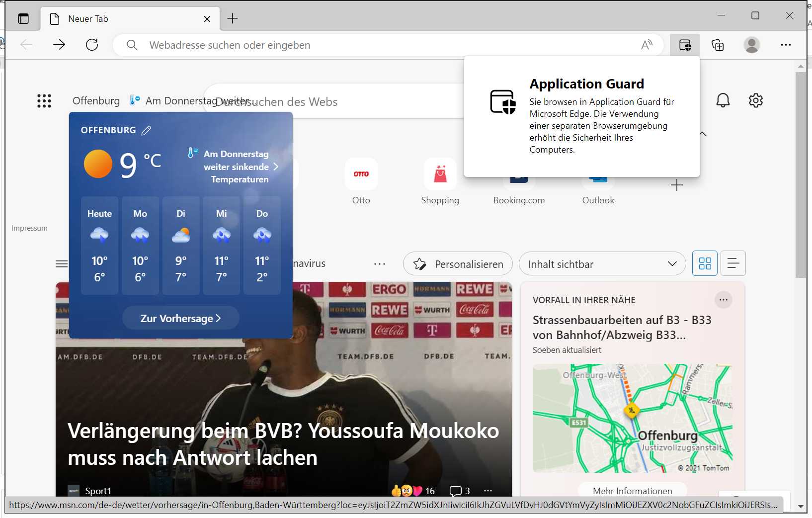Open the Edge settings menu with three dots

click(786, 45)
